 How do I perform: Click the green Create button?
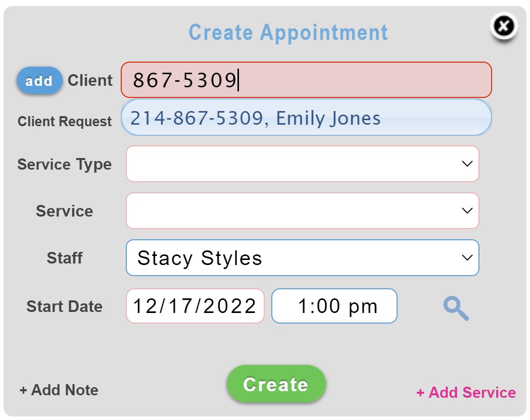click(276, 384)
